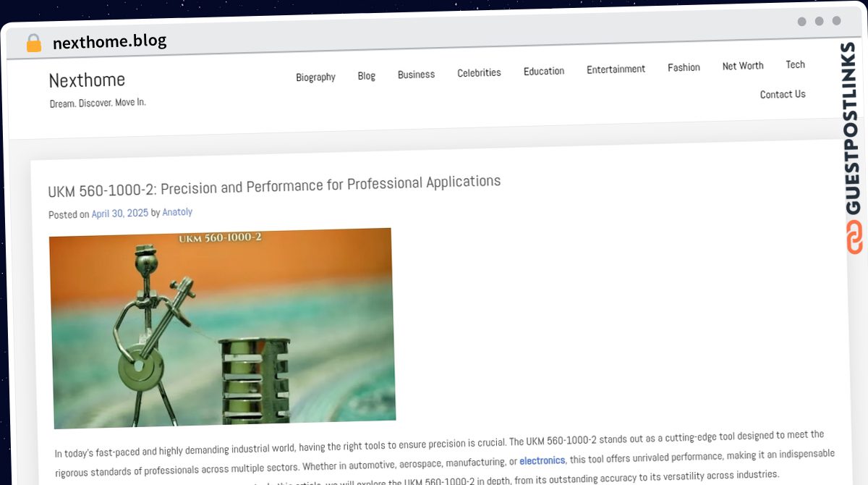Visit the Fashion menu item

684,67
